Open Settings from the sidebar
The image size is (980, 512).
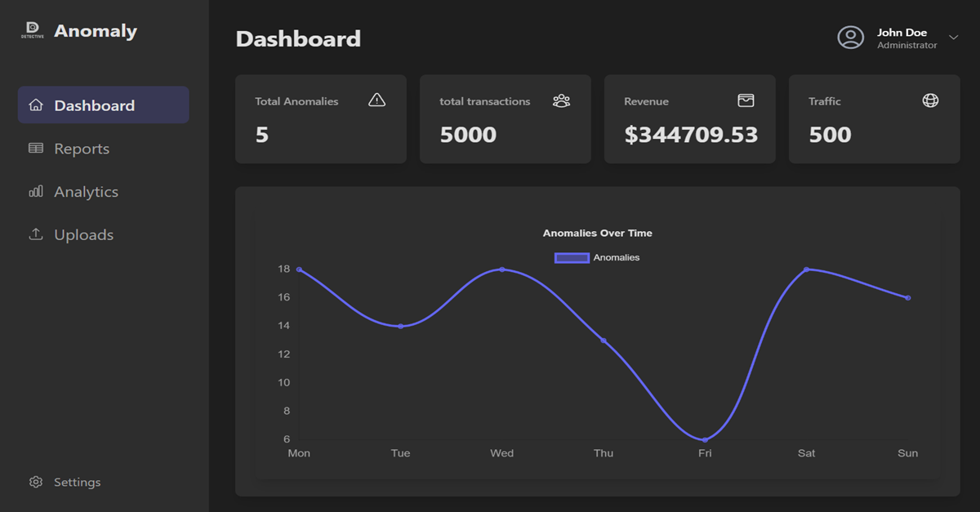pyautogui.click(x=77, y=482)
